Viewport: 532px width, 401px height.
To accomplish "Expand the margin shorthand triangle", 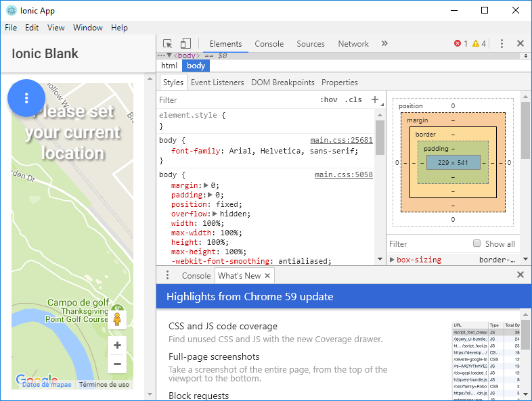I will click(206, 185).
